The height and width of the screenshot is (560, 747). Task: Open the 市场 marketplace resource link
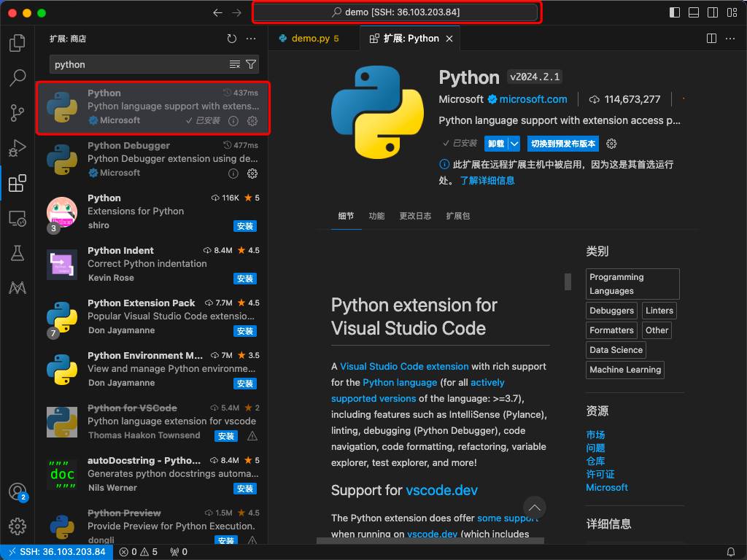click(595, 435)
